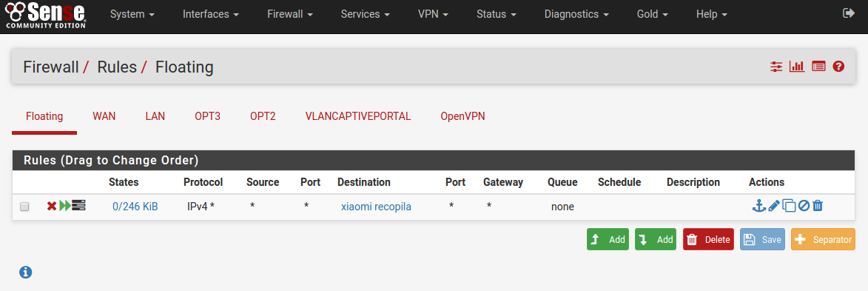Switch to the WAN tab
This screenshot has width=868, height=291.
point(104,116)
